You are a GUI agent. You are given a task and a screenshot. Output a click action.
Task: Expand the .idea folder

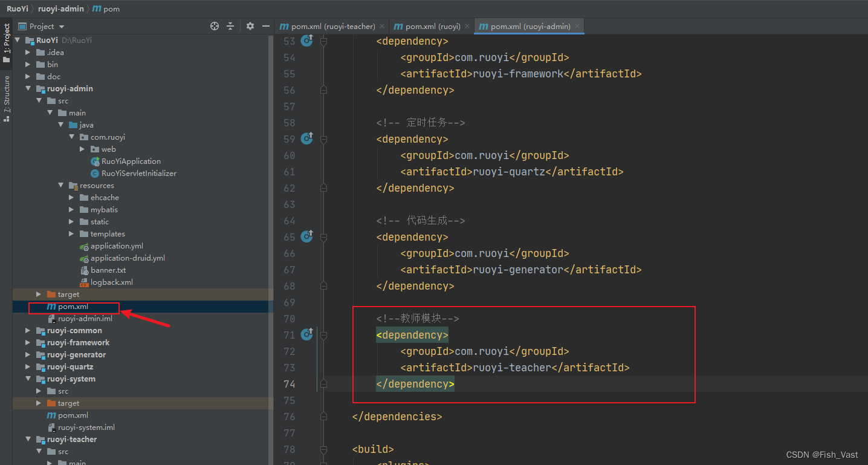(x=28, y=53)
